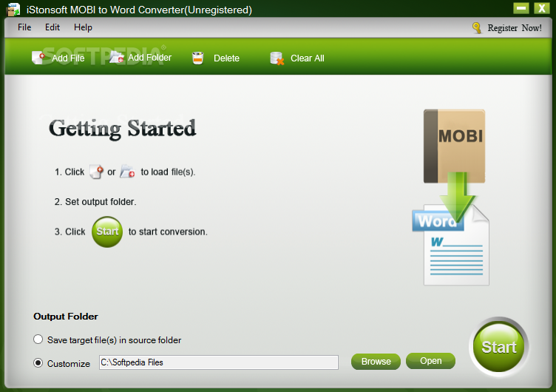Click the Word document graphic
Viewport: 556px width, 392px height.
451,245
